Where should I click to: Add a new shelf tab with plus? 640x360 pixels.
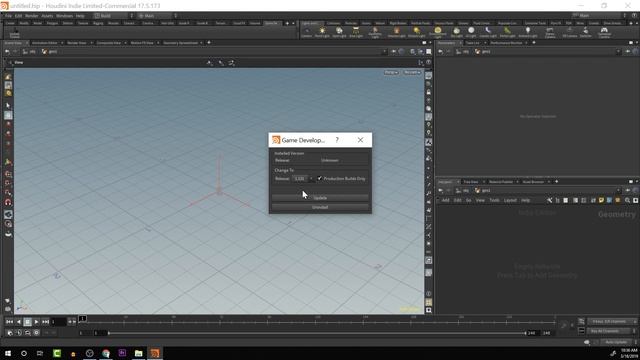(x=287, y=23)
